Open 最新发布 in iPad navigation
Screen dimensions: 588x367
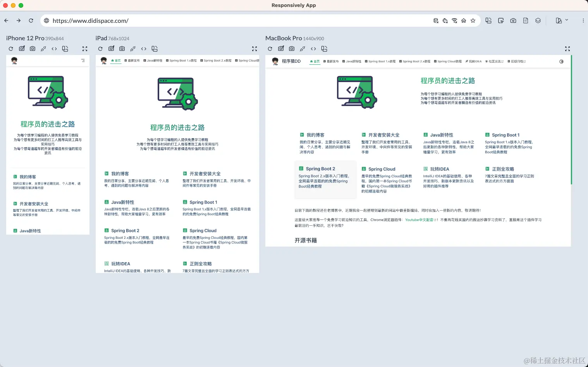[x=132, y=61]
